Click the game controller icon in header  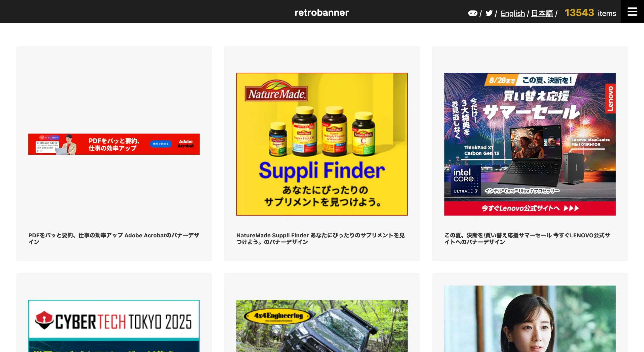[472, 13]
